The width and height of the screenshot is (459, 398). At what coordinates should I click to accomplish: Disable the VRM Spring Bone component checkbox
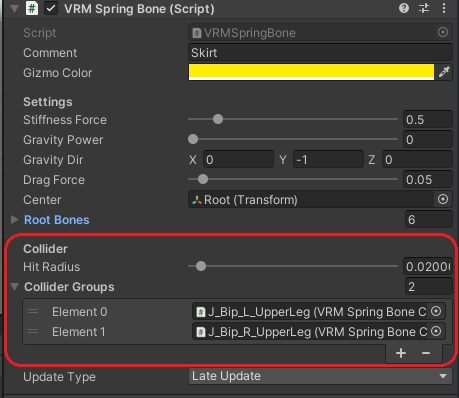point(51,8)
